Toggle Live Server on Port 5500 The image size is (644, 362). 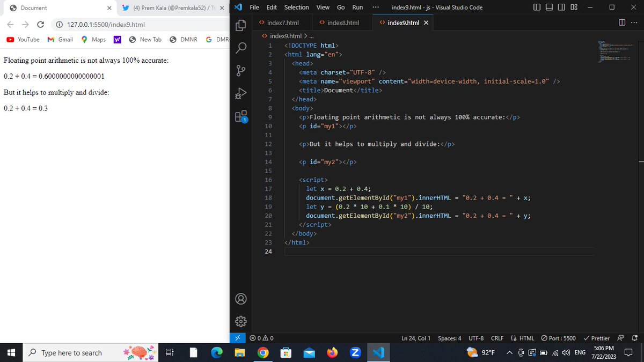[x=558, y=338]
